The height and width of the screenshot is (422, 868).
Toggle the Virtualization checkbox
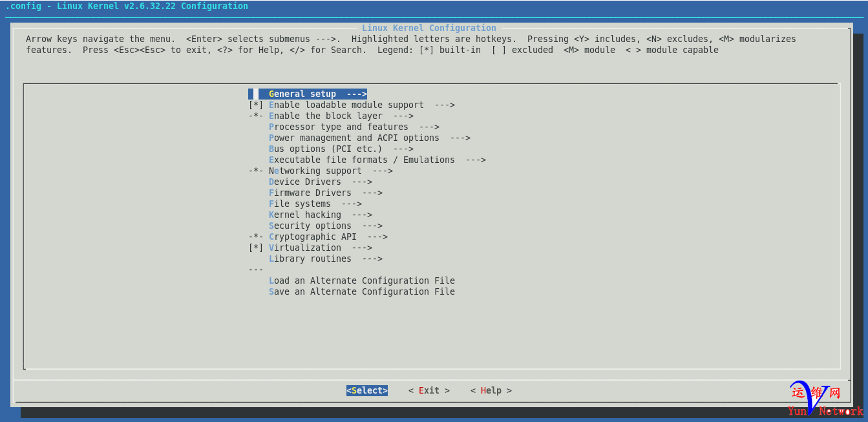tap(256, 248)
